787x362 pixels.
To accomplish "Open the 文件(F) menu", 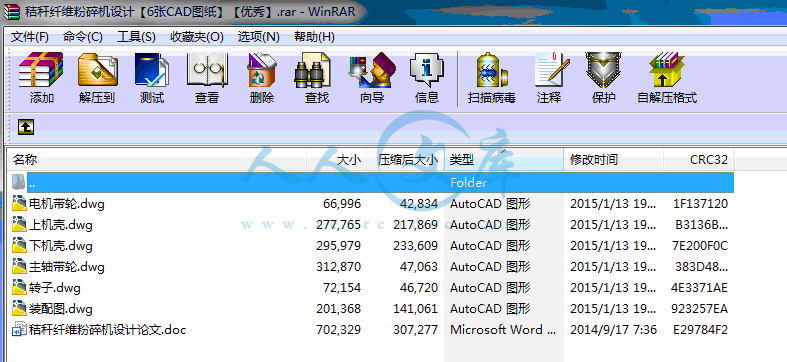I will [x=30, y=37].
